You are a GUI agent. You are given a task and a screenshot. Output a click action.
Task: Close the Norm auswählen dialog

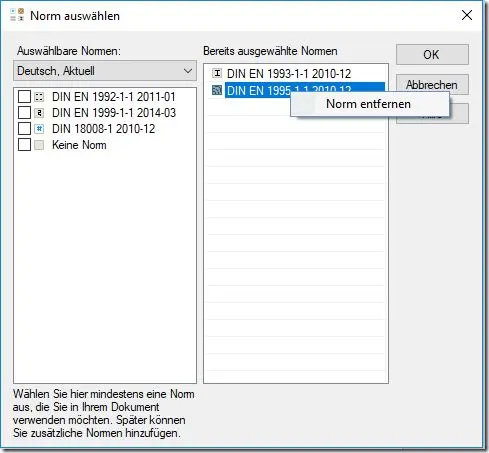click(467, 15)
